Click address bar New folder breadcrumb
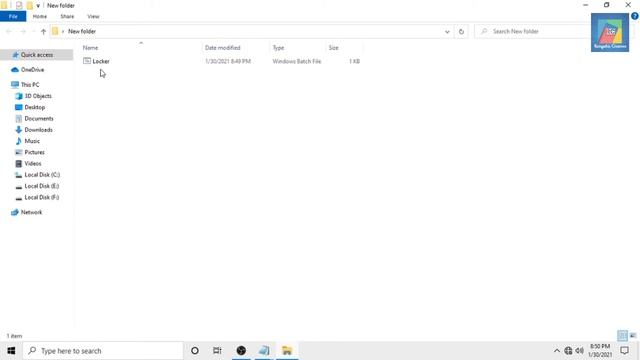 [x=82, y=31]
